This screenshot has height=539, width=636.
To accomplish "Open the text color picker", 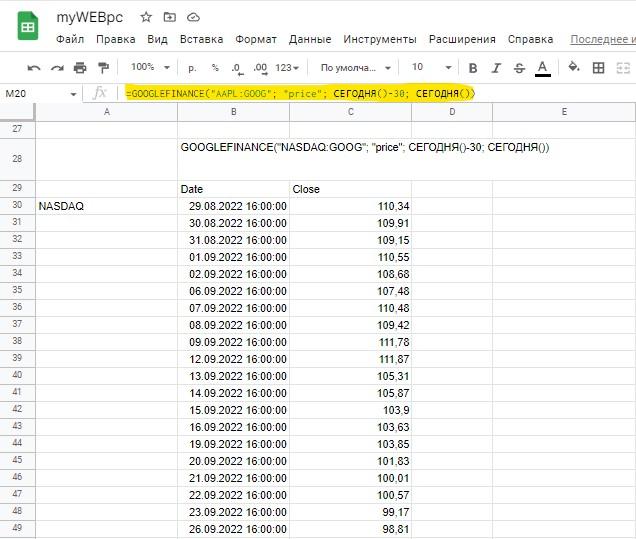I will coord(543,68).
